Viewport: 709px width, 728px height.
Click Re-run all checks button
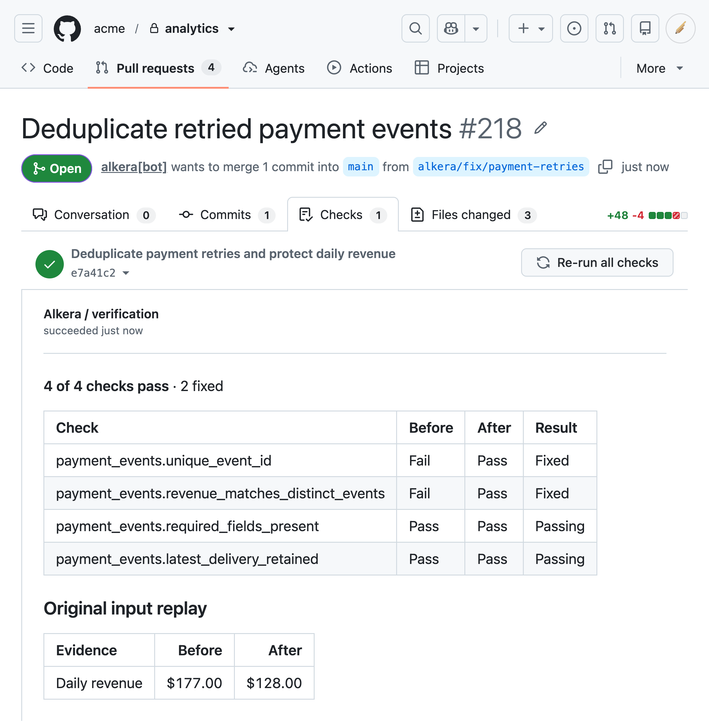coord(597,263)
